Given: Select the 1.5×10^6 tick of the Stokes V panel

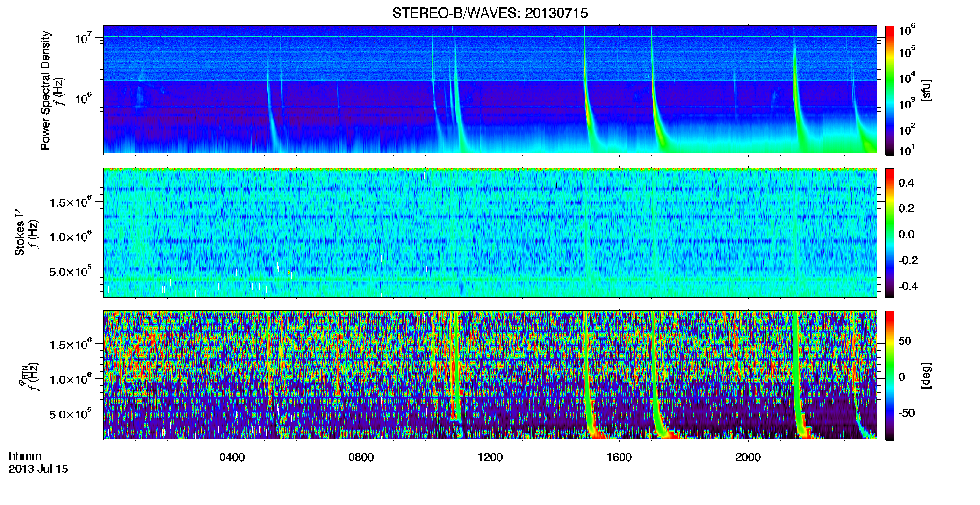Looking at the screenshot, I should click(x=71, y=202).
